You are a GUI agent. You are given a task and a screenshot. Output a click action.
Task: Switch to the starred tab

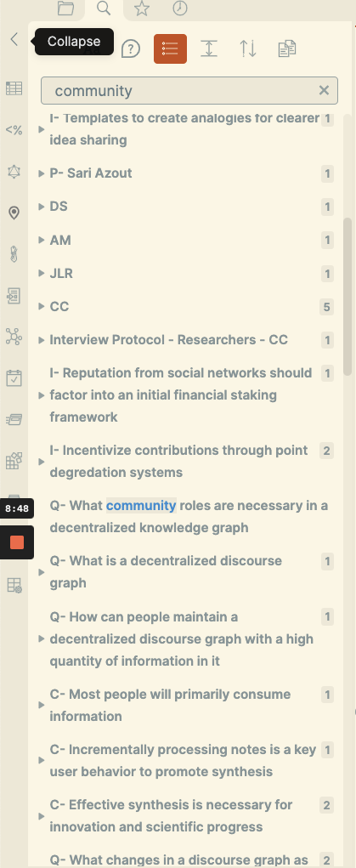point(142,9)
